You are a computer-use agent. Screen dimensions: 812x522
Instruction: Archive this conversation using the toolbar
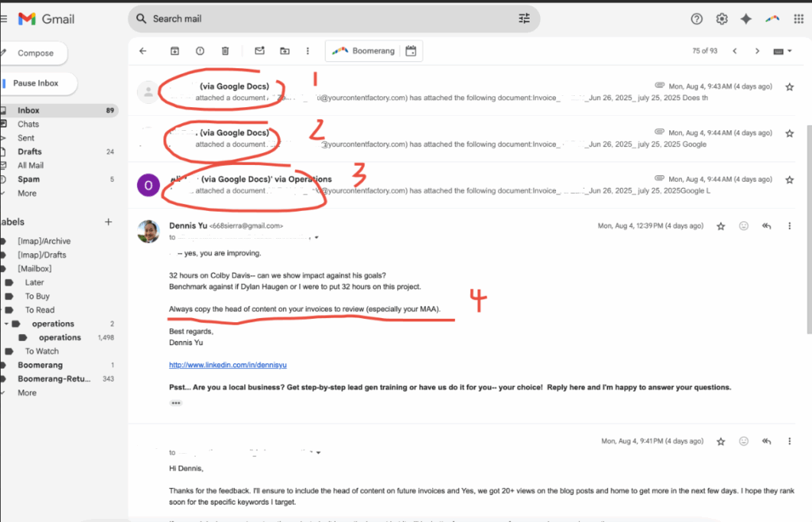pos(174,51)
